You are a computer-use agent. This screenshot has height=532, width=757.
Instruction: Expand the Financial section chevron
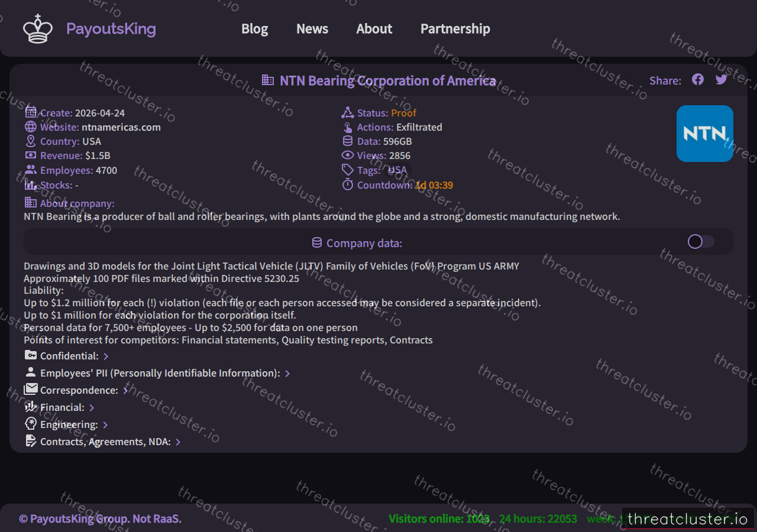tap(92, 408)
